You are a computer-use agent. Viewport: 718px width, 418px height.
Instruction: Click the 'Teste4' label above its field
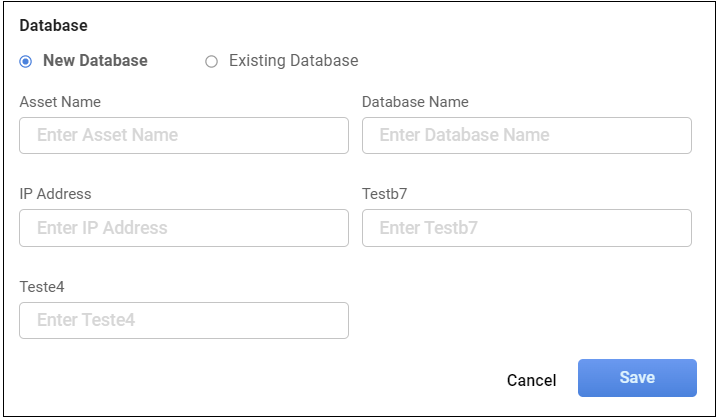[43, 287]
